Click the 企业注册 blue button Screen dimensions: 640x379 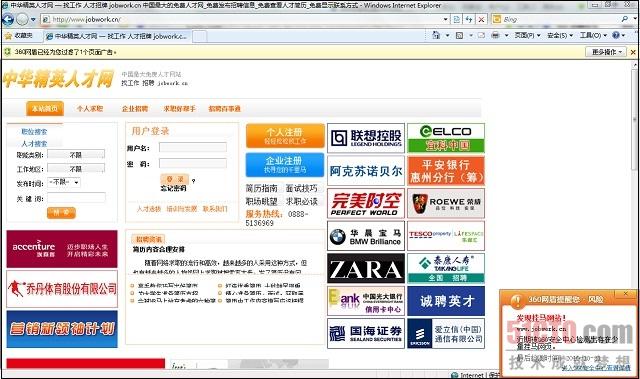point(284,164)
